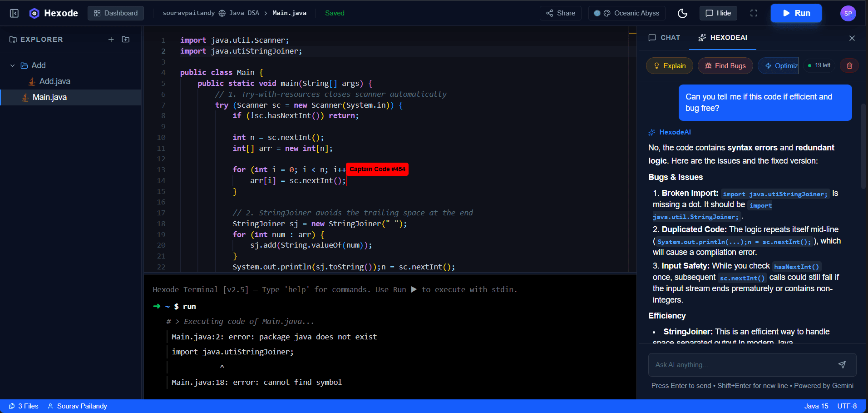Click Find Bugs button
The width and height of the screenshot is (868, 413).
[x=725, y=66]
